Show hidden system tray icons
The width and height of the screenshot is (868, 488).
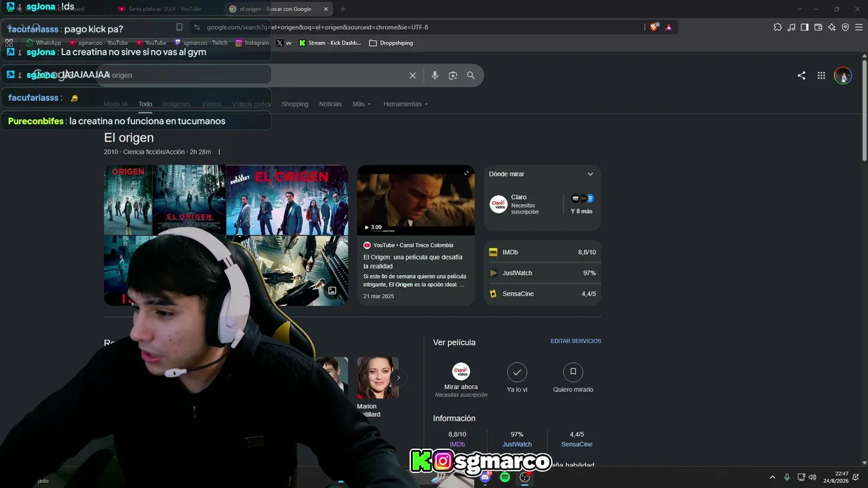772,477
